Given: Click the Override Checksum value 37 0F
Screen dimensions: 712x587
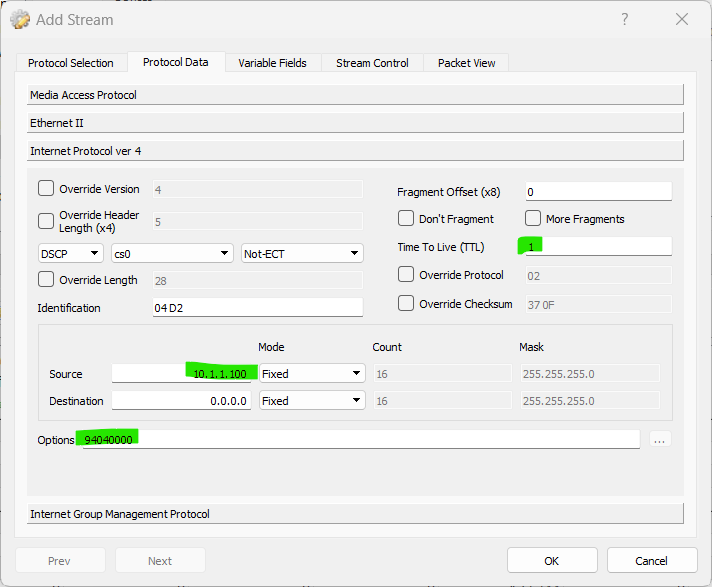Looking at the screenshot, I should click(598, 304).
